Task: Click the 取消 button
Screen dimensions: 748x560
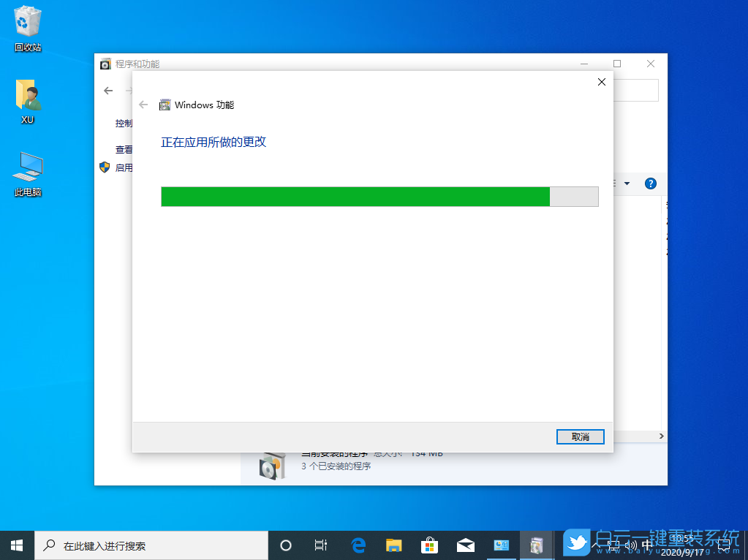Action: [x=580, y=436]
